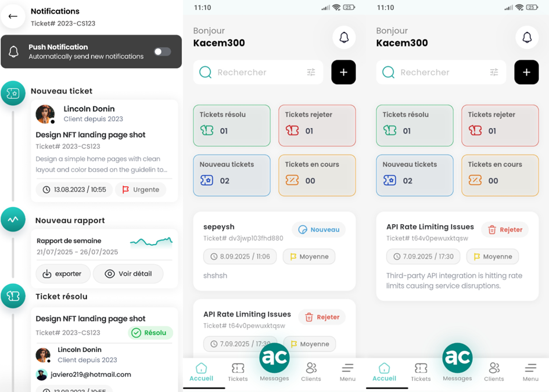Click the weekly report sparkline chart

pyautogui.click(x=151, y=242)
